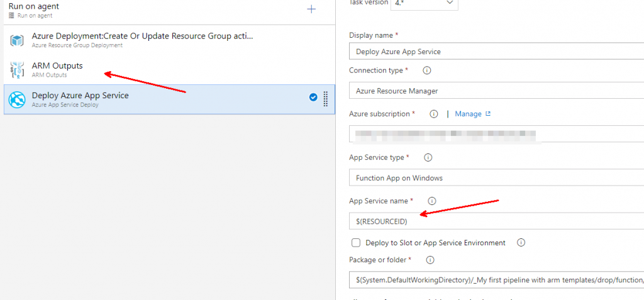Viewport: 644px width, 300px height.
Task: Select the ARM Outputs task
Action: coord(169,70)
